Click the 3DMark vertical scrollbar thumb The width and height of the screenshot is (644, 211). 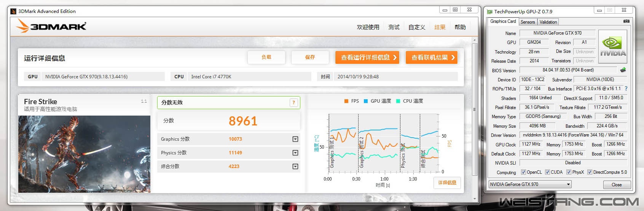(474, 109)
